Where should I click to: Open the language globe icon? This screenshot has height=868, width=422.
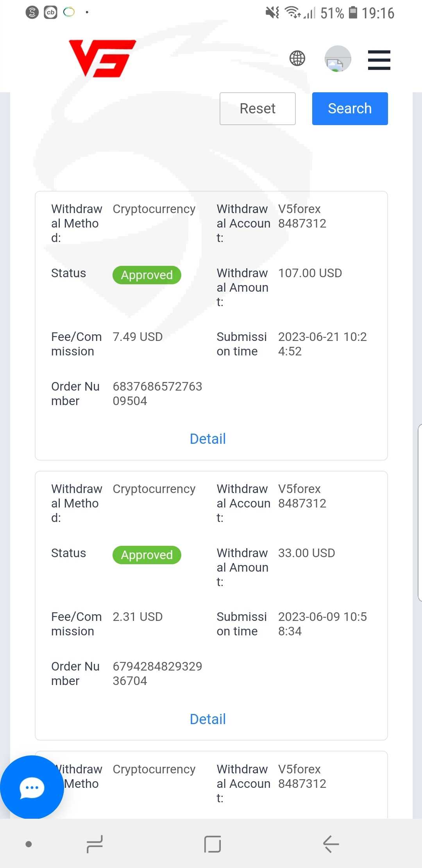pos(297,59)
